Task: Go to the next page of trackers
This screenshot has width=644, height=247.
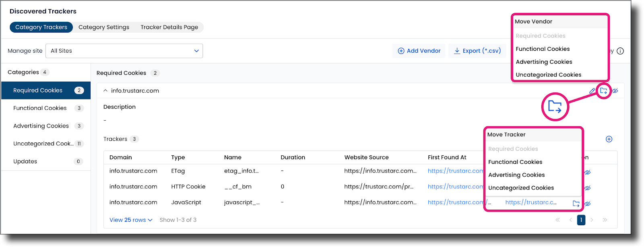Action: pyautogui.click(x=592, y=220)
